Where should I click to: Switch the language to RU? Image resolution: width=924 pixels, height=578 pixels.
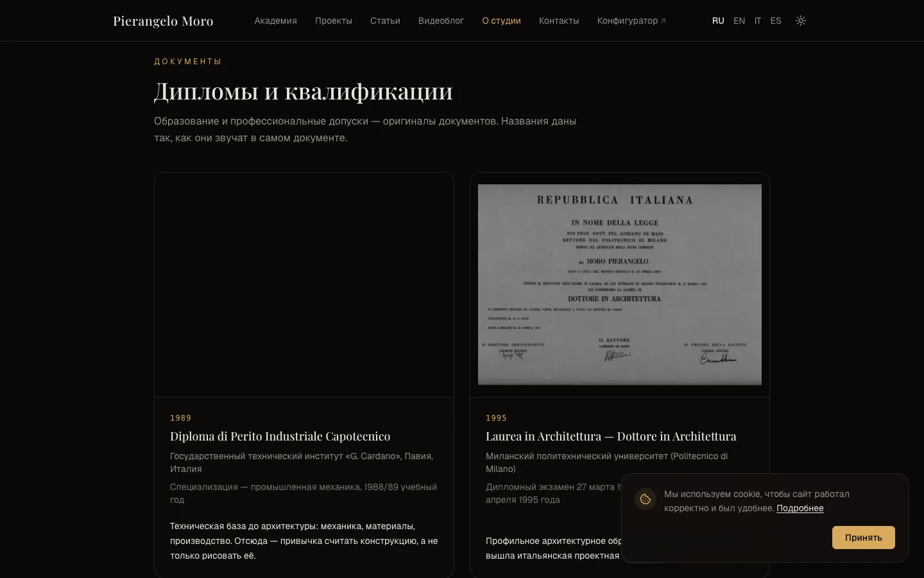coord(718,21)
